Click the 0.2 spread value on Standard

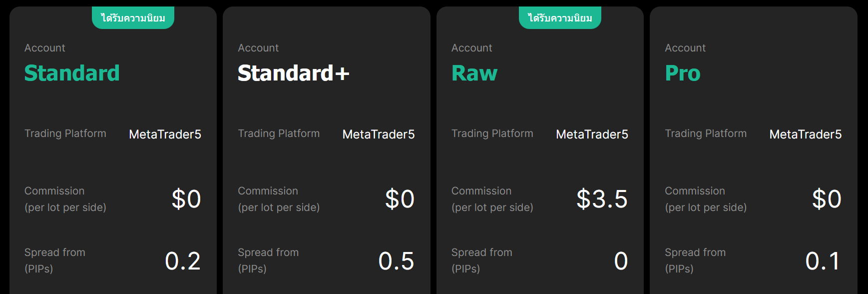pyautogui.click(x=183, y=261)
